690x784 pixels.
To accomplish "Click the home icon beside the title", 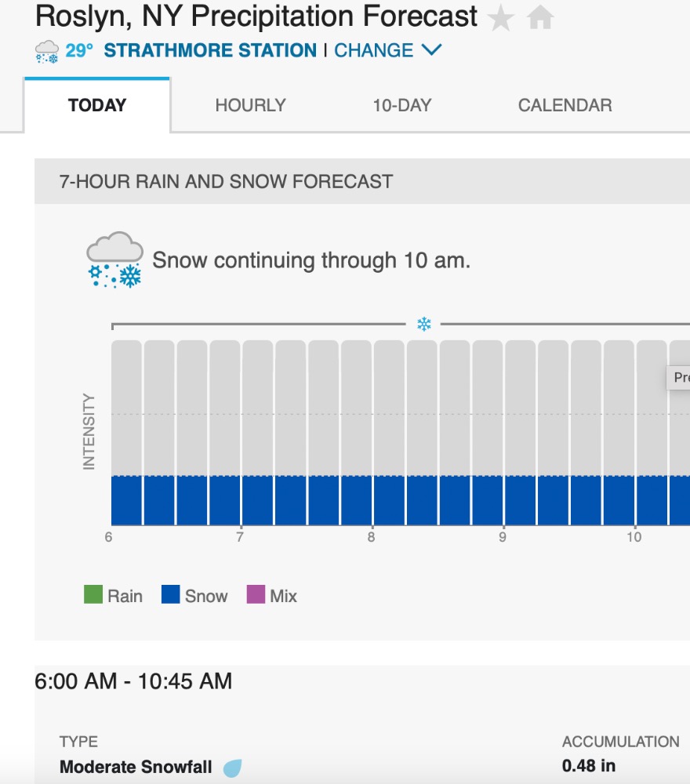I will pos(539,17).
